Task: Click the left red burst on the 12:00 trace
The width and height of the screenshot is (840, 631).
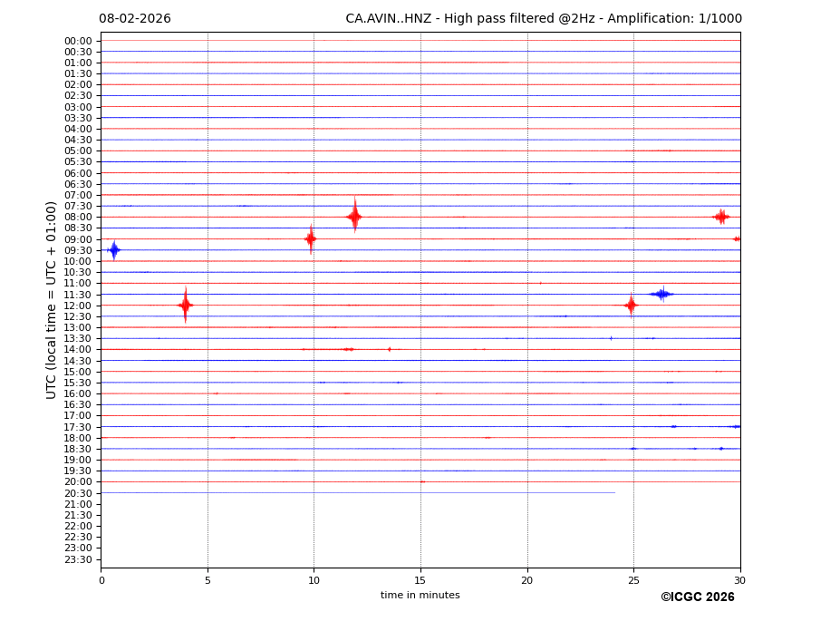Action: point(185,306)
